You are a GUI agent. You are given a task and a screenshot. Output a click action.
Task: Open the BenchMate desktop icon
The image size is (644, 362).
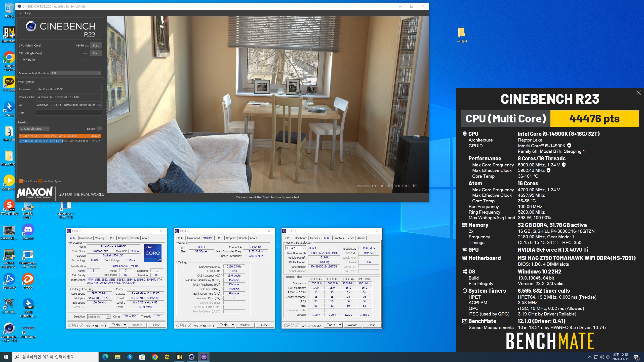pyautogui.click(x=9, y=35)
